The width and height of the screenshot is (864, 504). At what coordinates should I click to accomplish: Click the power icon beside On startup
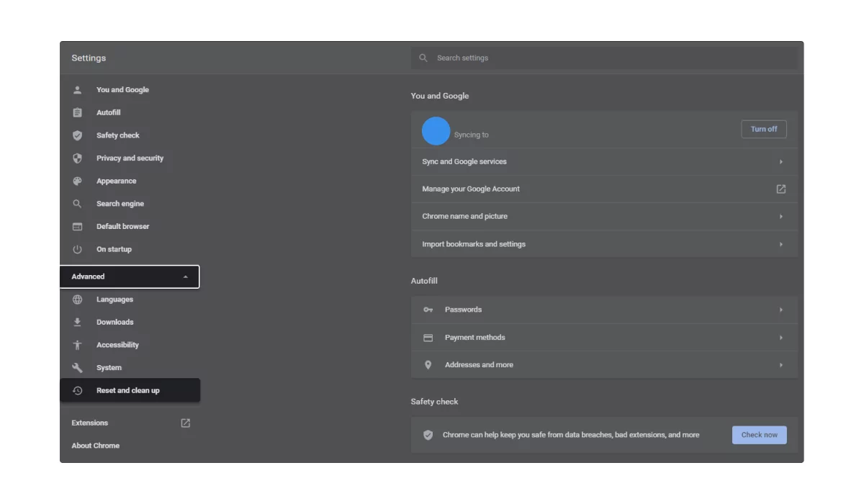[77, 249]
